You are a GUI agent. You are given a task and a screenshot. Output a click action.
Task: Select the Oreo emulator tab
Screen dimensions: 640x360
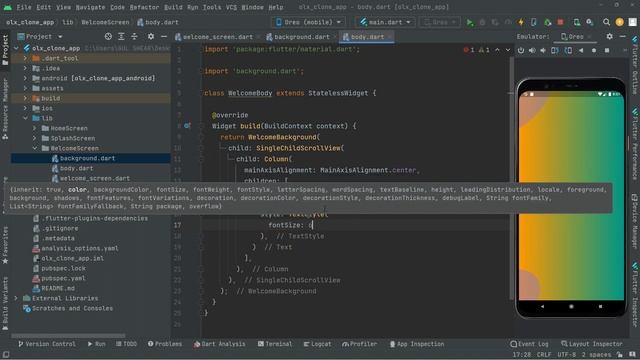(x=576, y=36)
